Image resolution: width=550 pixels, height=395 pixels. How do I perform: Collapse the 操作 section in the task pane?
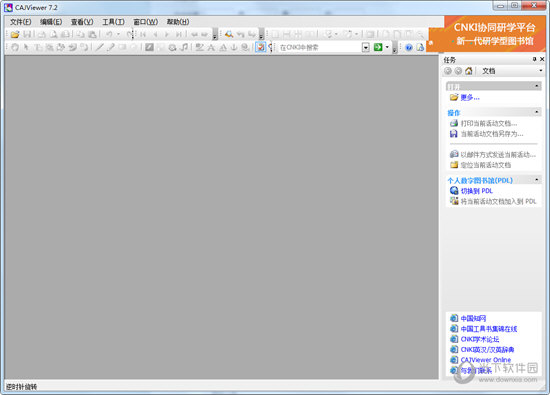pos(537,112)
